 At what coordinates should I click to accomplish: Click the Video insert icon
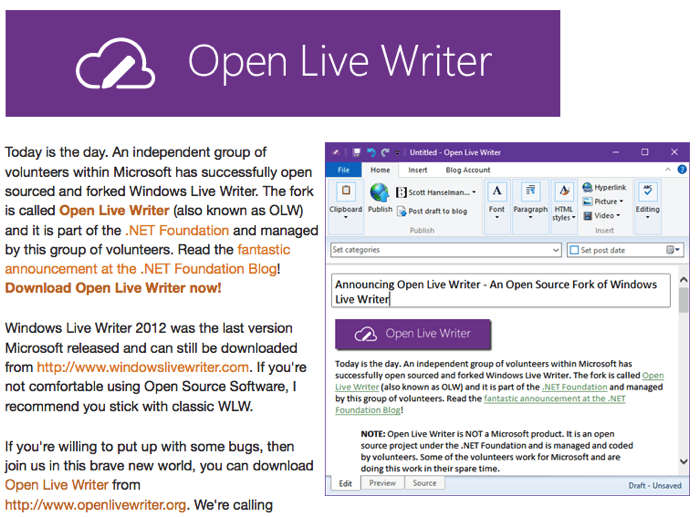(x=588, y=216)
